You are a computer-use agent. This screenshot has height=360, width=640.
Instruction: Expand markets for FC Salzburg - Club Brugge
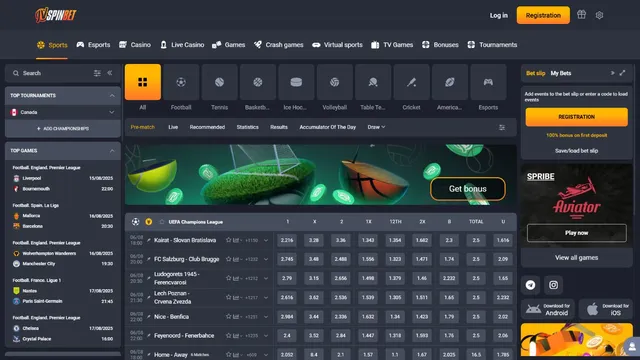coord(266,259)
